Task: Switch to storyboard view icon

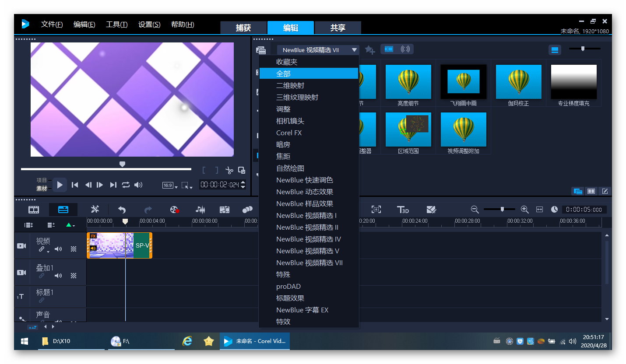Action: click(x=34, y=210)
